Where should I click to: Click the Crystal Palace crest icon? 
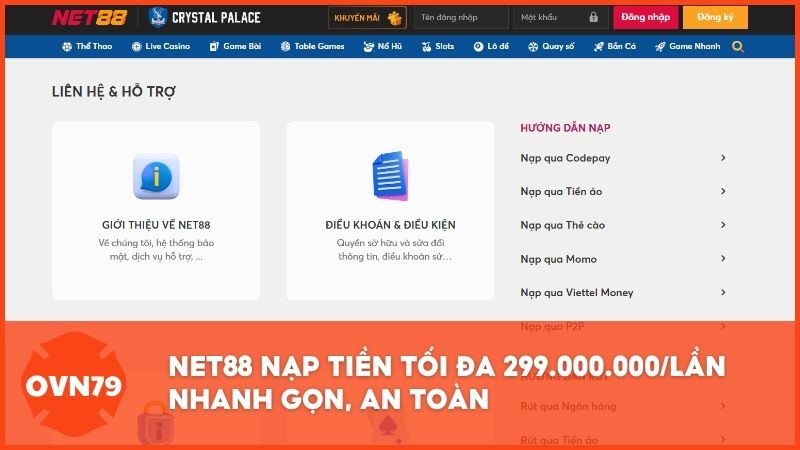point(157,17)
